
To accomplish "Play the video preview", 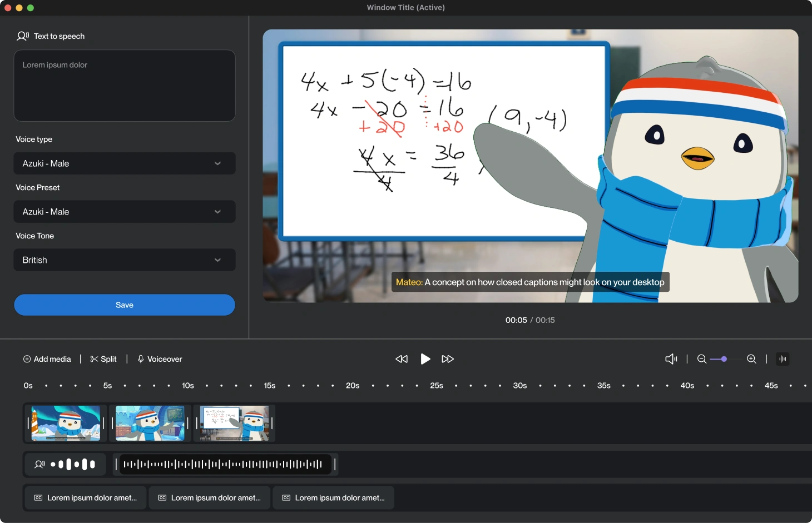I will tap(425, 359).
